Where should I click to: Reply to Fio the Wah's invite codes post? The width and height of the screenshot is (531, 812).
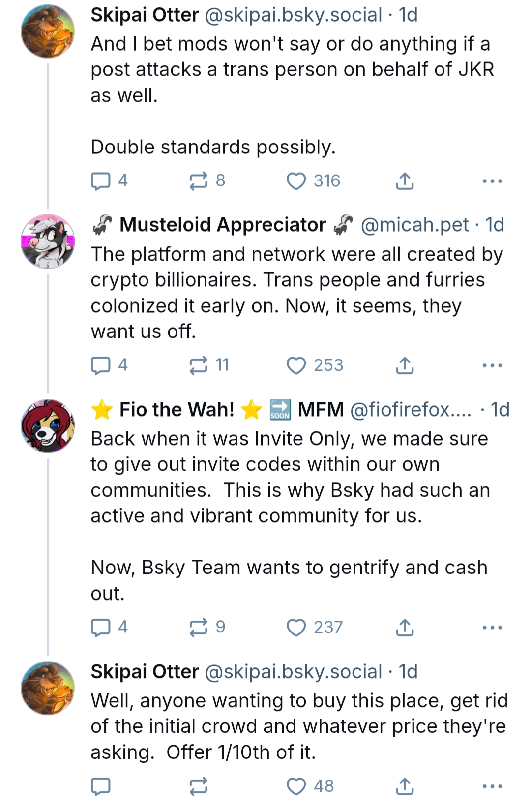(101, 628)
